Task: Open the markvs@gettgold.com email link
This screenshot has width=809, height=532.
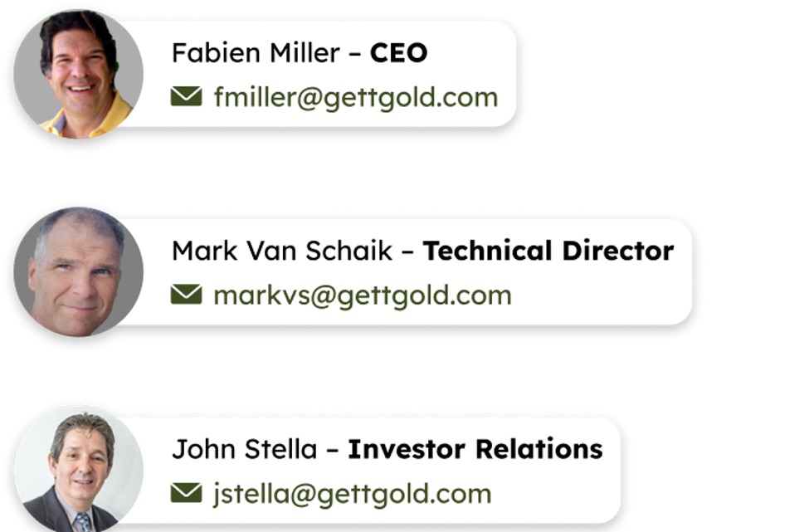Action: (363, 295)
